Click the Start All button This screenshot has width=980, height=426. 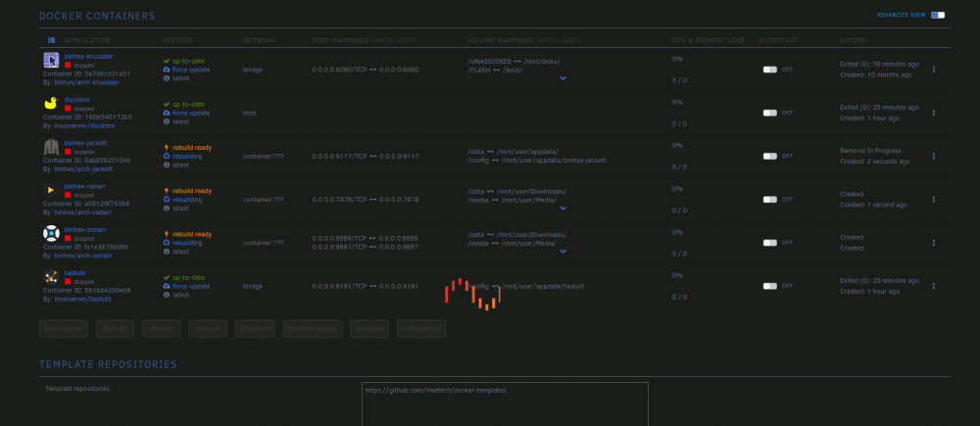115,328
